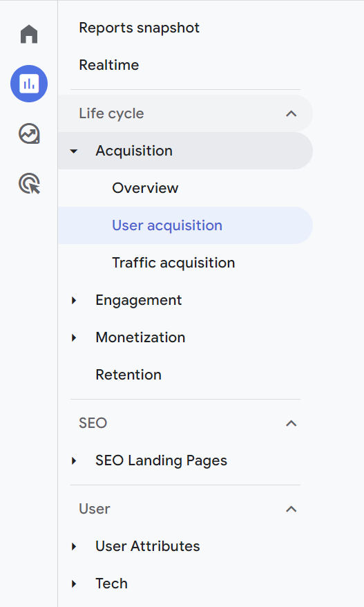Open the Retention report

[x=128, y=375]
